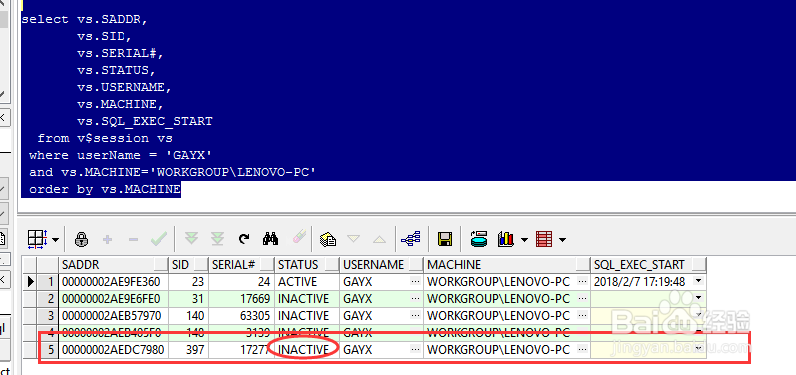Select SID cell 23
The width and height of the screenshot is (796, 375).
tap(188, 281)
